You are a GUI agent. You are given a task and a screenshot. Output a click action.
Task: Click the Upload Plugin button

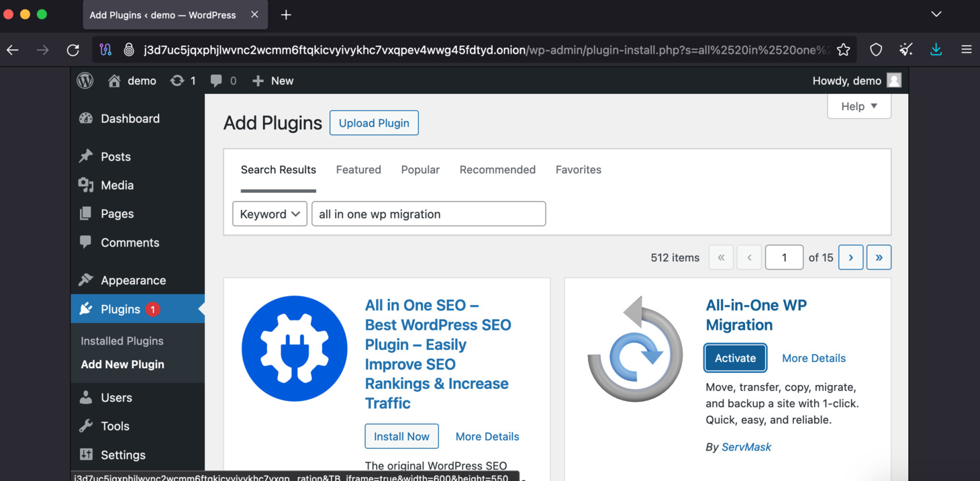pos(374,123)
